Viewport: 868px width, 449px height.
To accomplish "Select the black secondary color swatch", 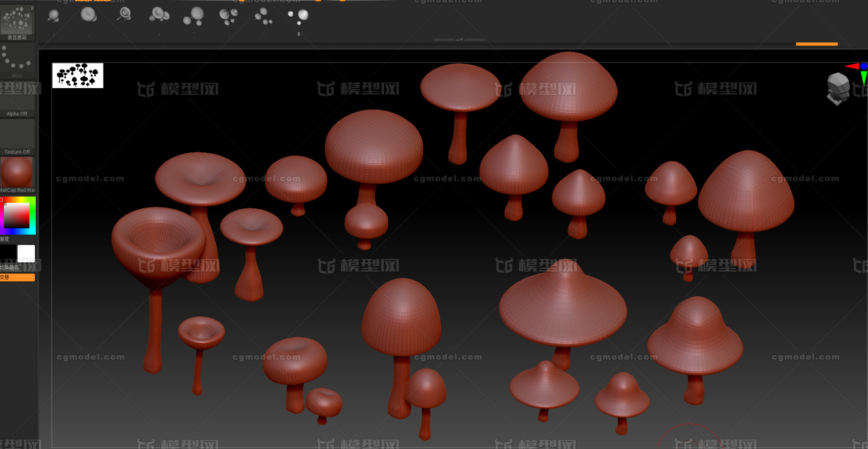I will coord(8,253).
